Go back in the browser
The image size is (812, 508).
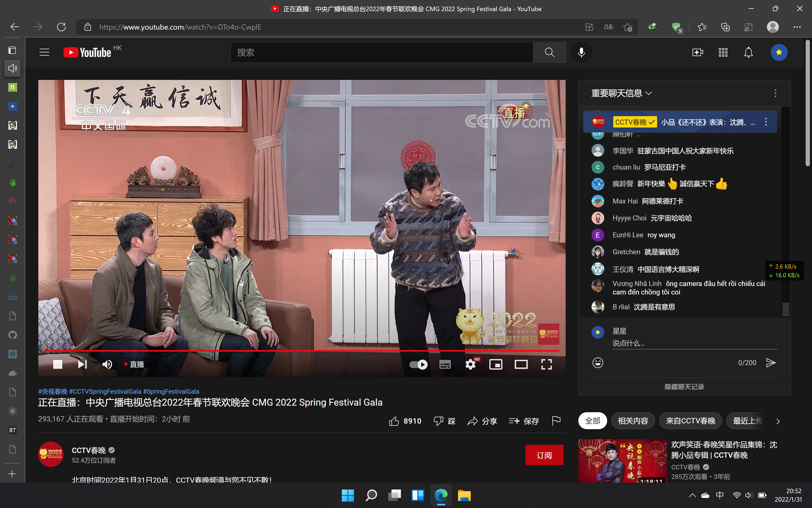click(15, 27)
